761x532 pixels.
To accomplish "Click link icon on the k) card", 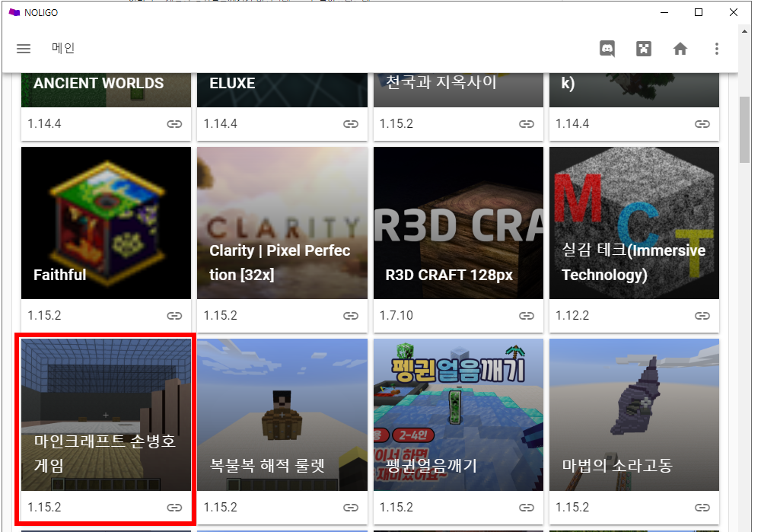I will pyautogui.click(x=702, y=124).
